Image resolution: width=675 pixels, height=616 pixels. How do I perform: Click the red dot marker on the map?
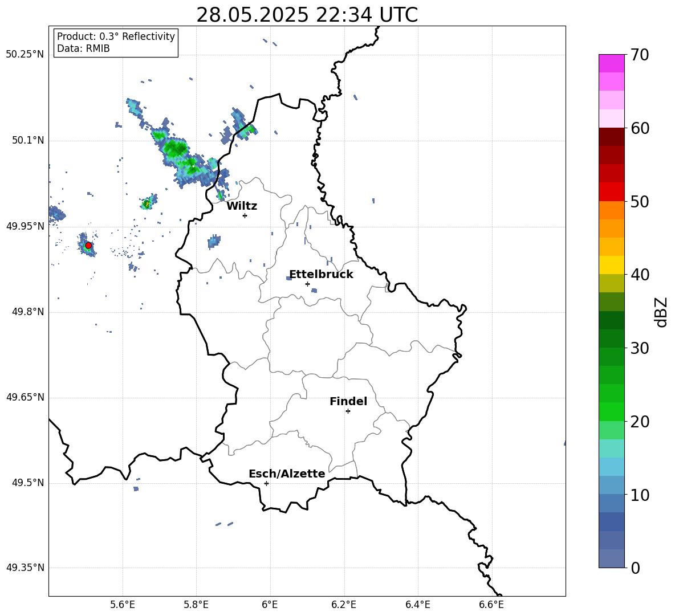click(88, 246)
